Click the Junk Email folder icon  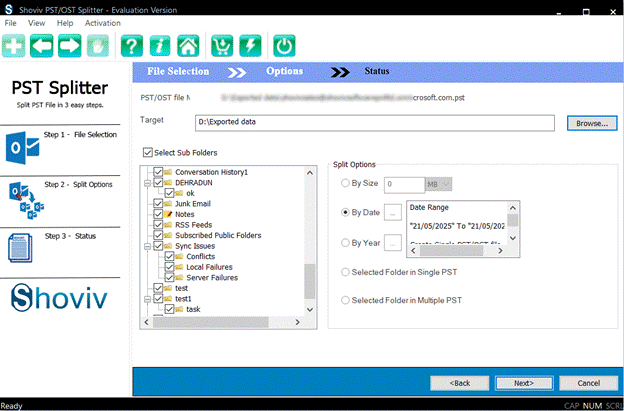point(168,204)
